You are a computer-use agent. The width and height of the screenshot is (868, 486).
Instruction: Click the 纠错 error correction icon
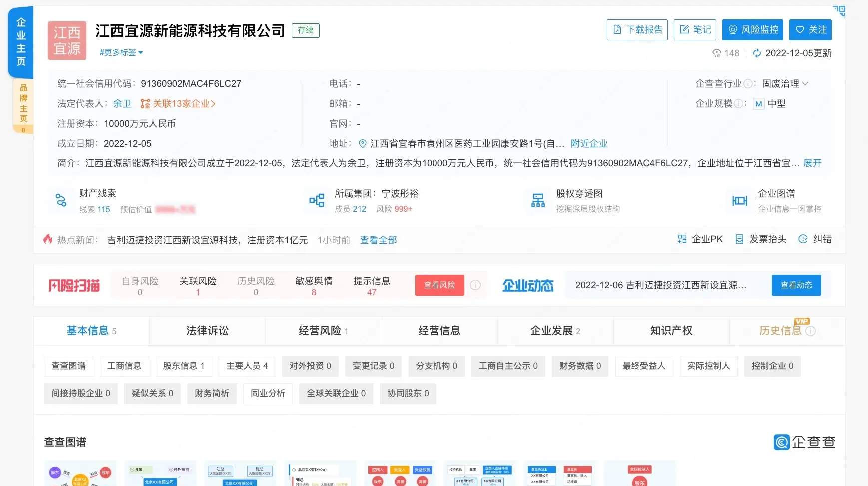point(803,239)
